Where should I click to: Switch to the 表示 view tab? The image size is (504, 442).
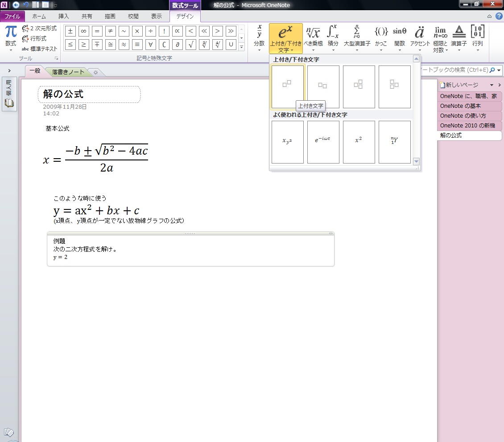coord(157,16)
